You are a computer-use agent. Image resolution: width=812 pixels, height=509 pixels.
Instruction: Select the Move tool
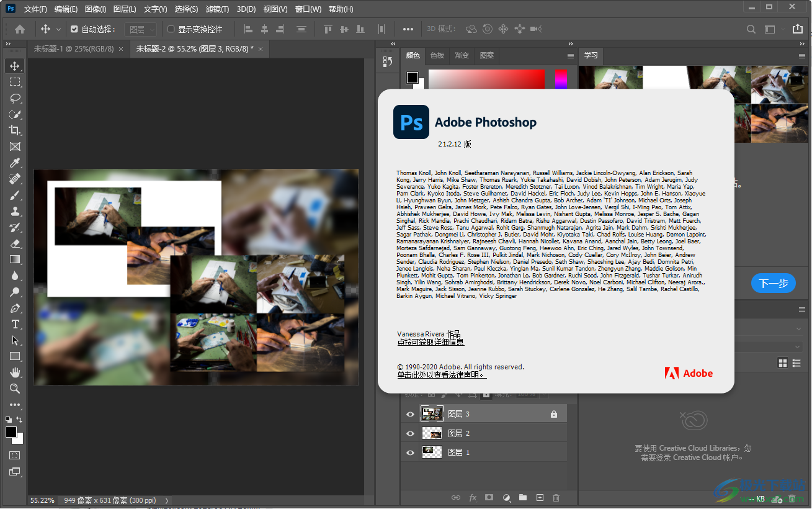[15, 65]
